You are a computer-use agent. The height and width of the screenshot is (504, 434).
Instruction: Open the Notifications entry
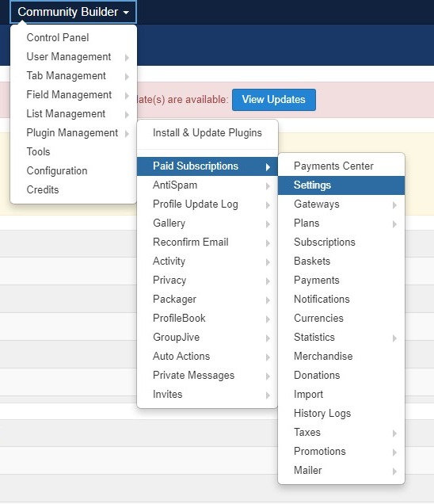[x=341, y=299]
